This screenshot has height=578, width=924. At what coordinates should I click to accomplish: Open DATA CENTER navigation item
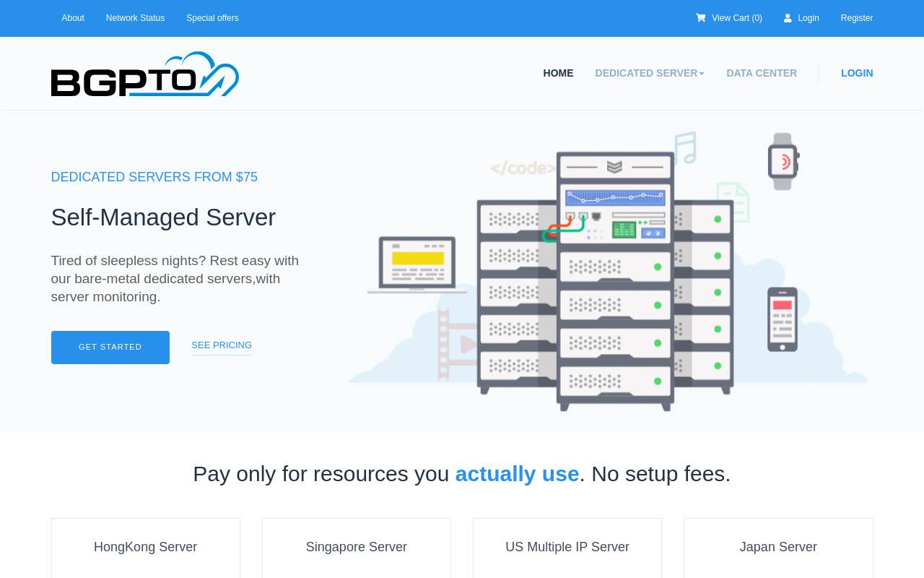coord(762,73)
